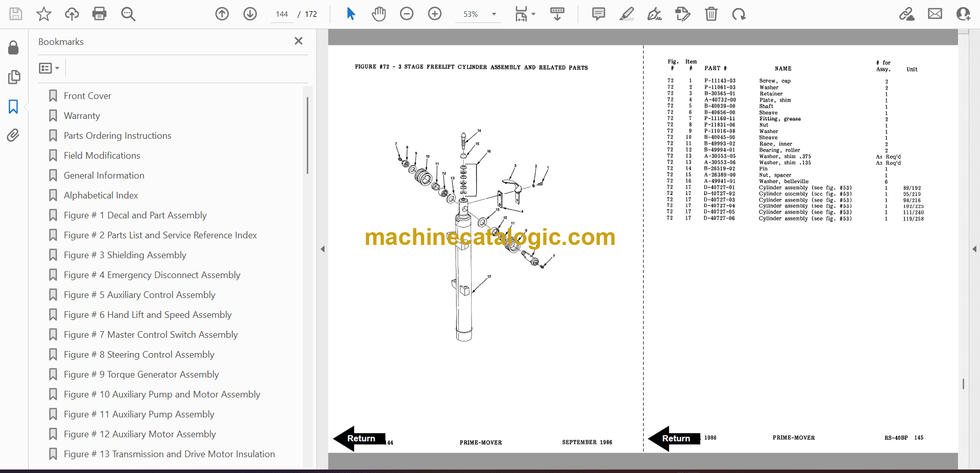Open the Front Cover bookmark
Screen dimensions: 980x473
(x=87, y=96)
